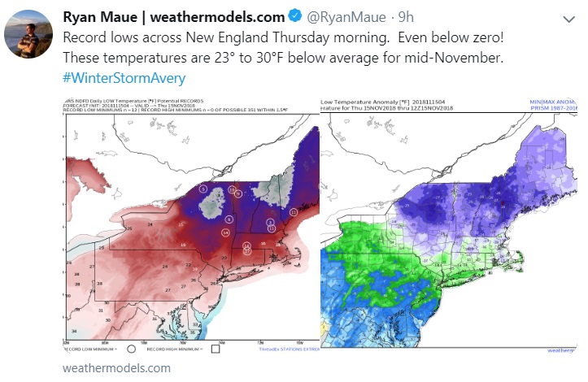
Task: Click the circled 10 marker near Vermont border
Action: [x=232, y=189]
